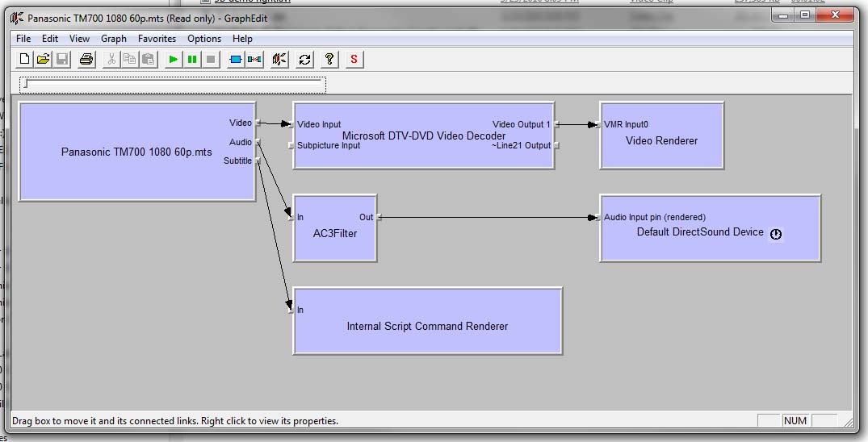This screenshot has width=868, height=442.
Task: Play the graph with green arrow
Action: [174, 59]
